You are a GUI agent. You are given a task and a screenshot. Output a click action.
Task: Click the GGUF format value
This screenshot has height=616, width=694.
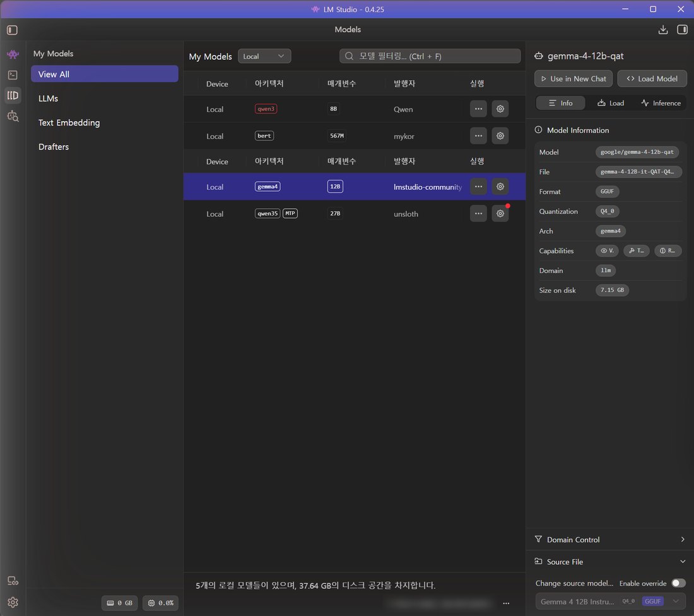pos(607,192)
